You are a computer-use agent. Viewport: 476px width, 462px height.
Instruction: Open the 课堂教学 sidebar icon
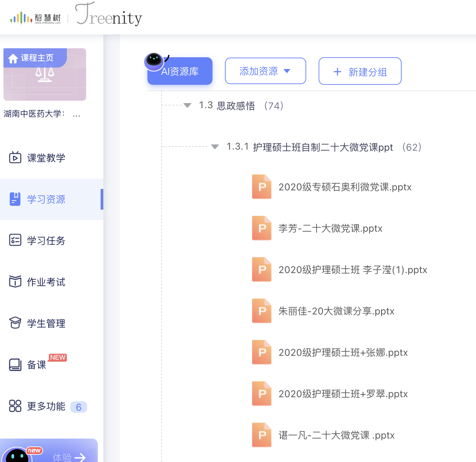(x=15, y=158)
